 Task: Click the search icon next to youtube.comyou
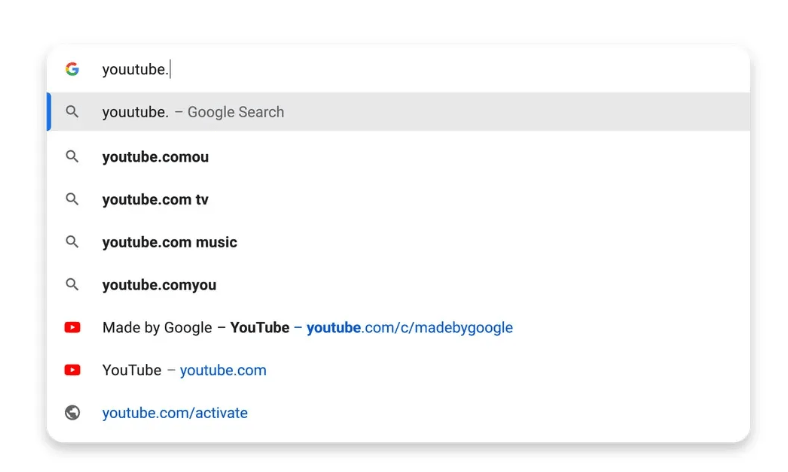click(x=72, y=285)
